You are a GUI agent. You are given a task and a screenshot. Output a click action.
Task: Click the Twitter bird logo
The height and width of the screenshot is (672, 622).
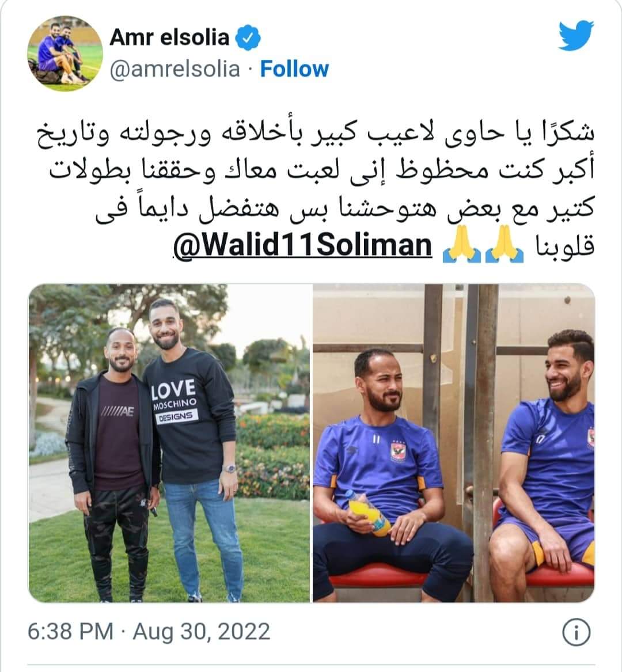[x=576, y=36]
